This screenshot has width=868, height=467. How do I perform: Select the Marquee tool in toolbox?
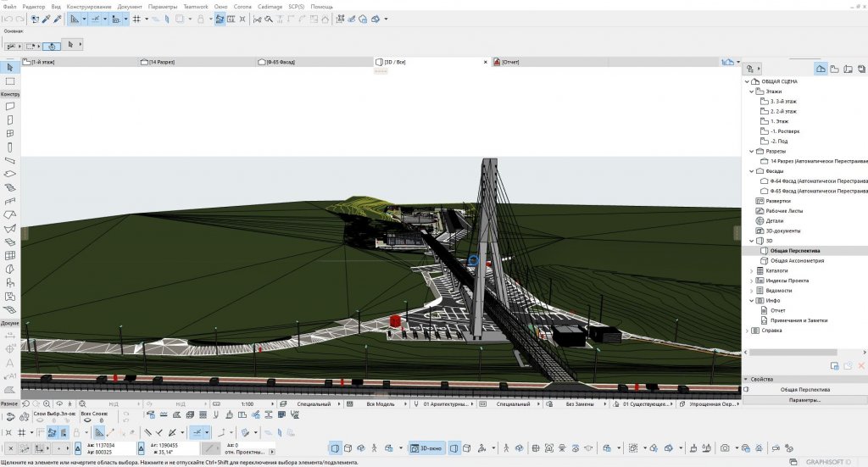(9, 81)
